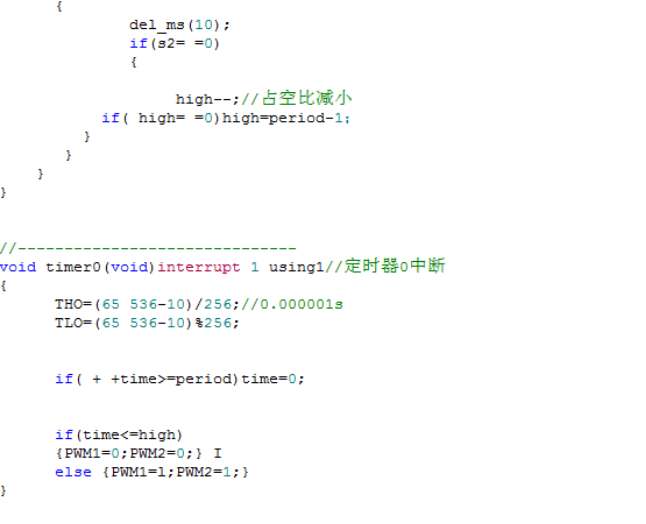Click the PWM1=1;PWM2=1 block
This screenshot has height=524, width=646.
tap(176, 472)
